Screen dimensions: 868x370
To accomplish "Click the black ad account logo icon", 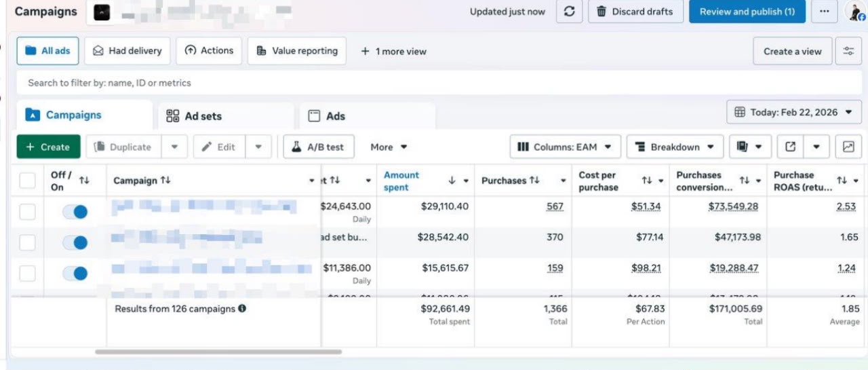I will tap(102, 12).
